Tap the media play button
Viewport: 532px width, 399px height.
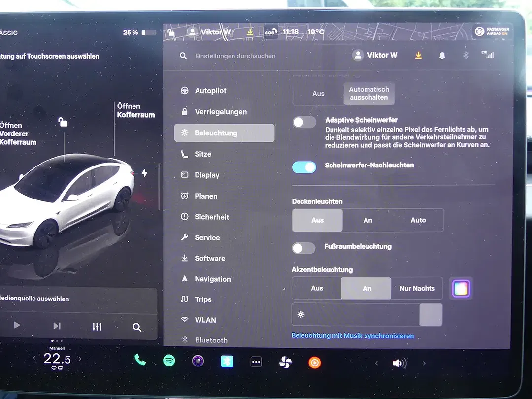(x=17, y=325)
